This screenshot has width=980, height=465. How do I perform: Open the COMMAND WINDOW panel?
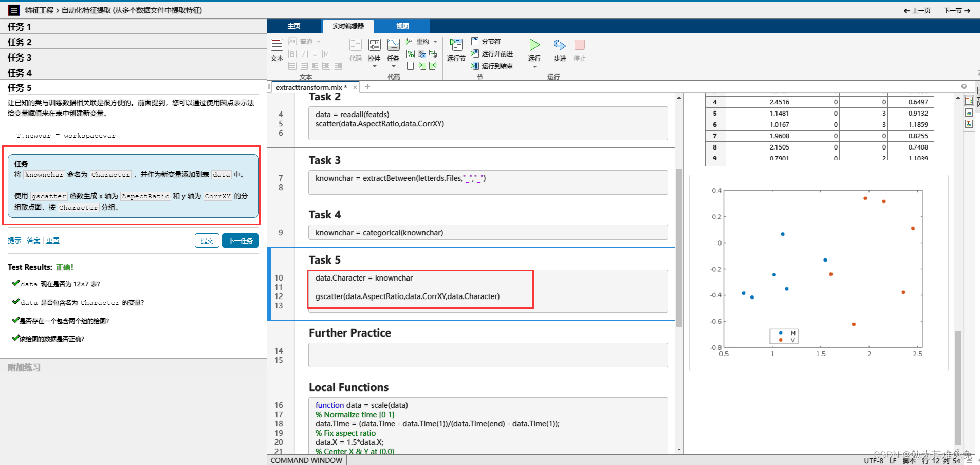click(306, 460)
